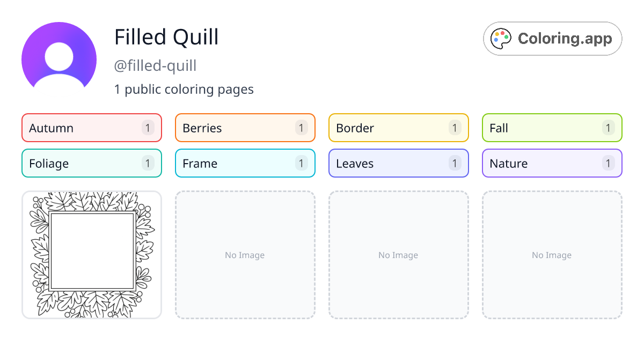
Task: Click the count badge on the Autumn tag
Action: pos(148,128)
